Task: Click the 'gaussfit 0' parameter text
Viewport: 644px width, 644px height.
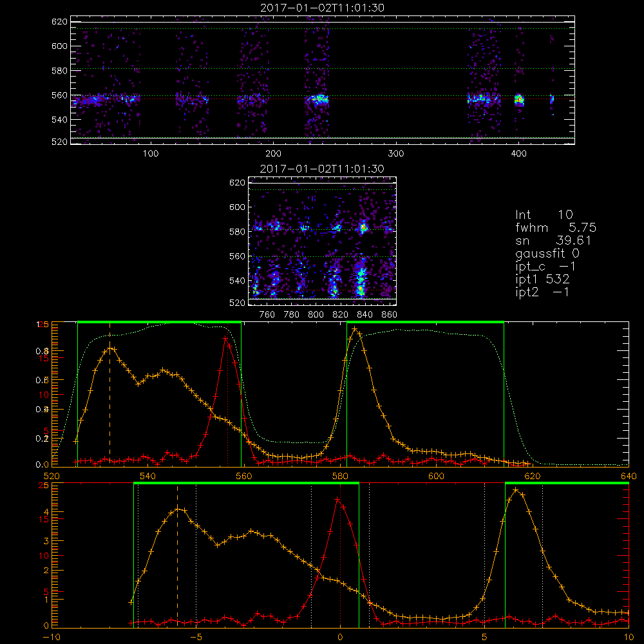Action: pyautogui.click(x=547, y=253)
